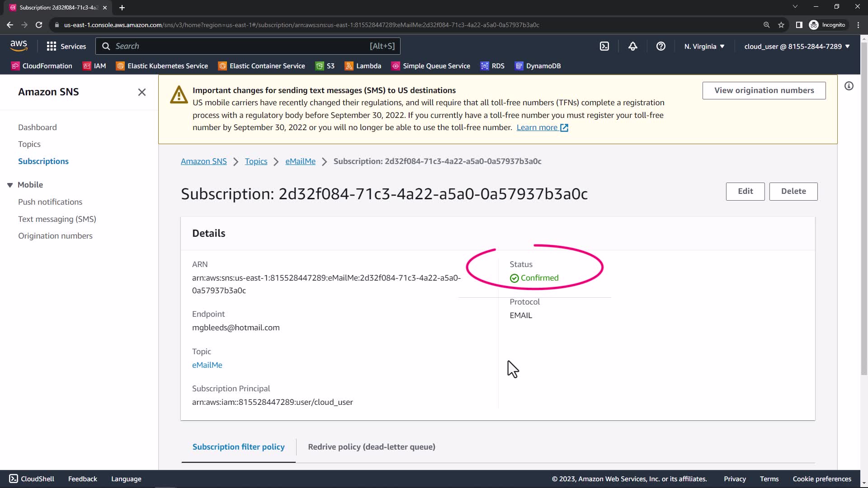Image resolution: width=868 pixels, height=488 pixels.
Task: Open the eMailMe topic link in Details
Action: [207, 365]
